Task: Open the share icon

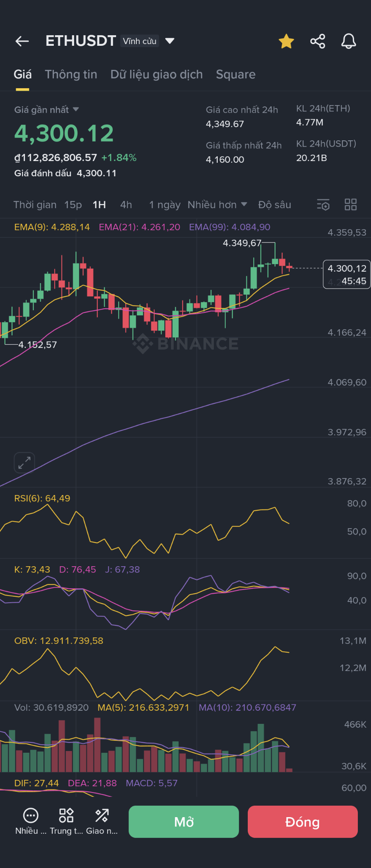Action: pos(318,41)
